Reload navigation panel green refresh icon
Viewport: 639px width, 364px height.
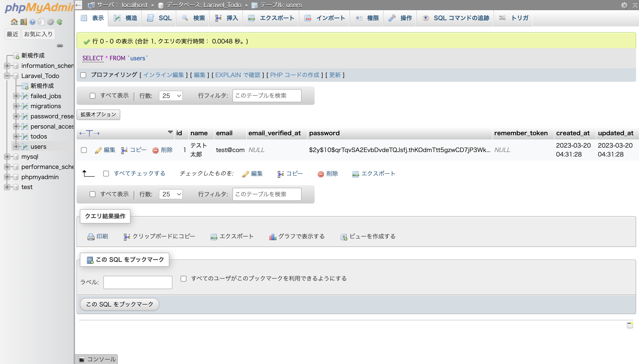tap(59, 22)
